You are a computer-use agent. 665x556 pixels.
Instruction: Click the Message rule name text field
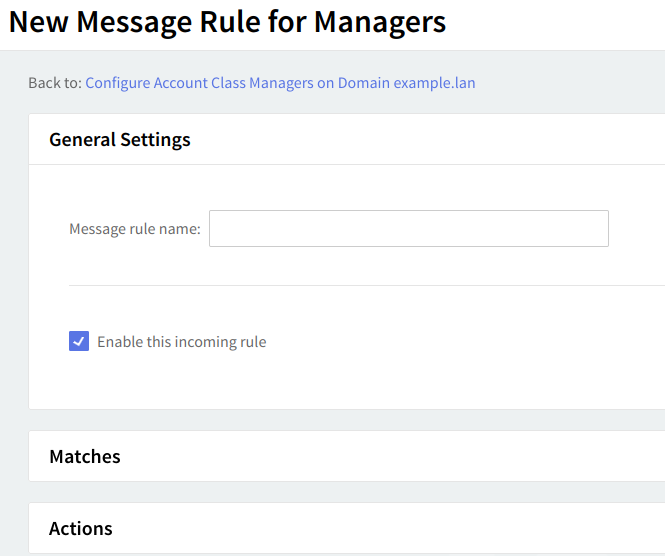pos(408,228)
